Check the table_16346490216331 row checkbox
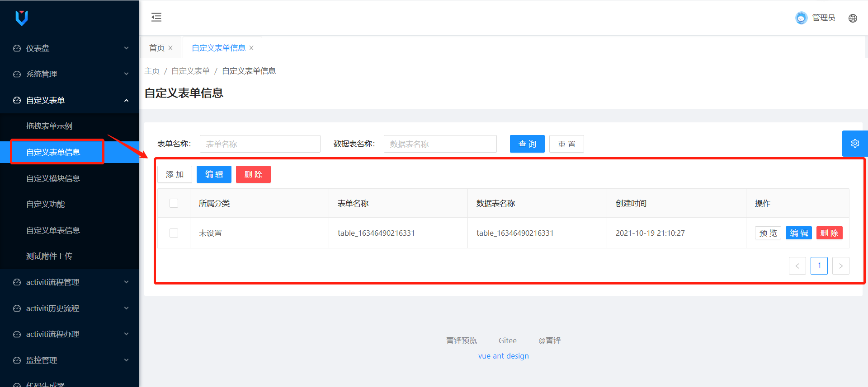The image size is (868, 387). pos(174,233)
